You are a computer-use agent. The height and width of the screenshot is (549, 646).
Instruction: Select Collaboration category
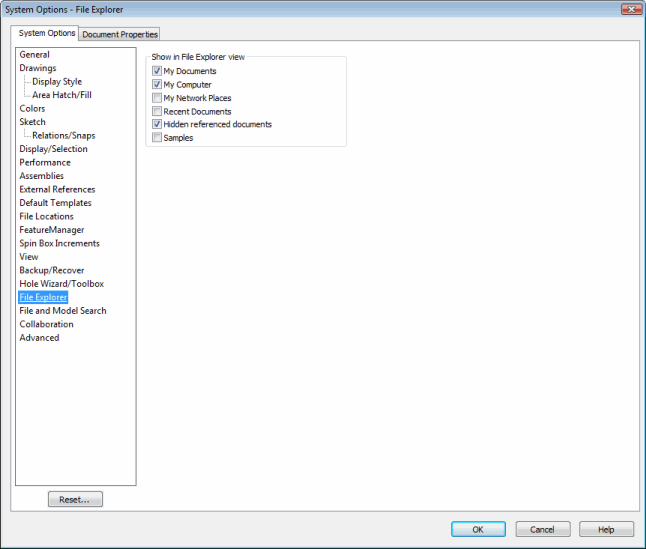[47, 324]
